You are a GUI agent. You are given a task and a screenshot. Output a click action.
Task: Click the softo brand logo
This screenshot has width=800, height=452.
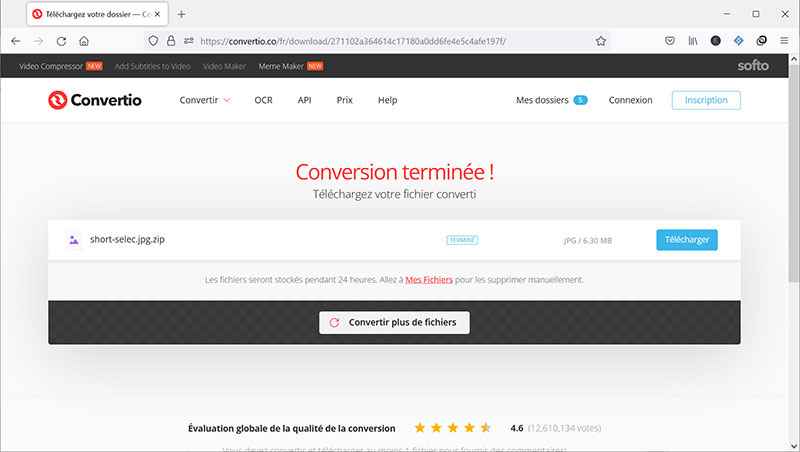coord(753,65)
